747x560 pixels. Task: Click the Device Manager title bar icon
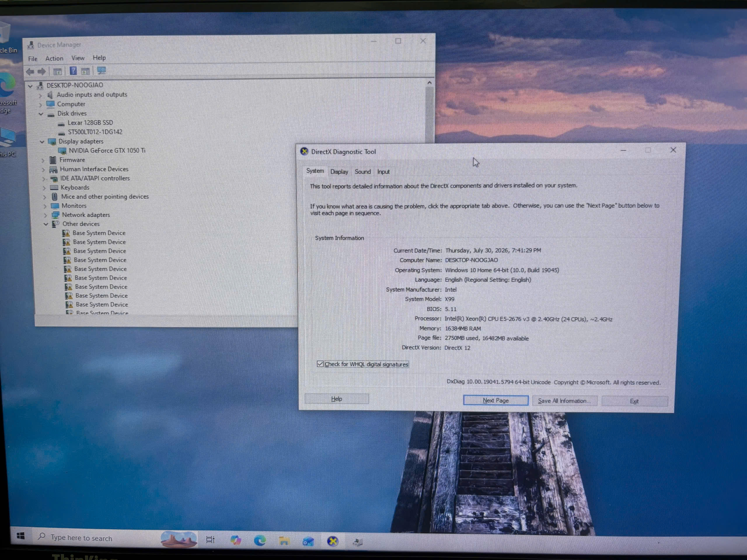pos(31,45)
